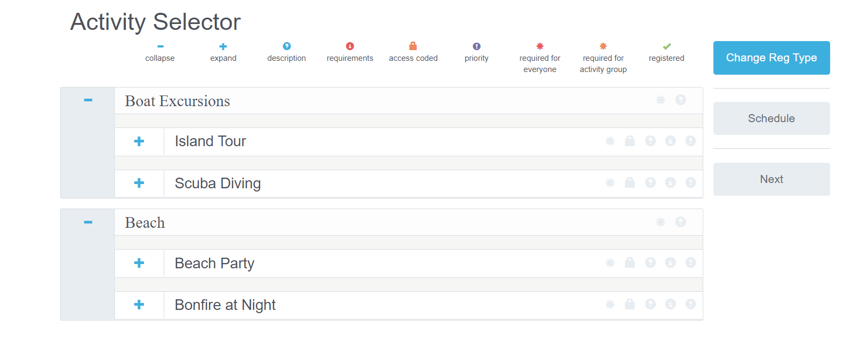Click the registered checkmark in the legend

point(666,46)
